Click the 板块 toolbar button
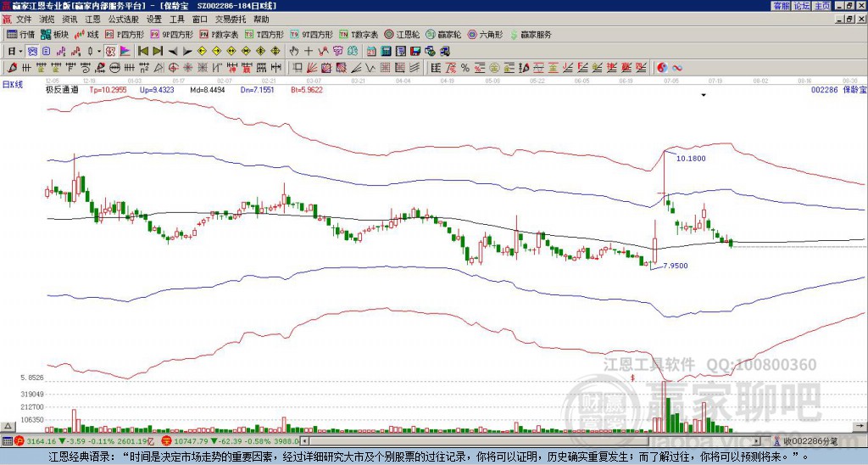Image resolution: width=868 pixels, height=465 pixels. coord(54,34)
